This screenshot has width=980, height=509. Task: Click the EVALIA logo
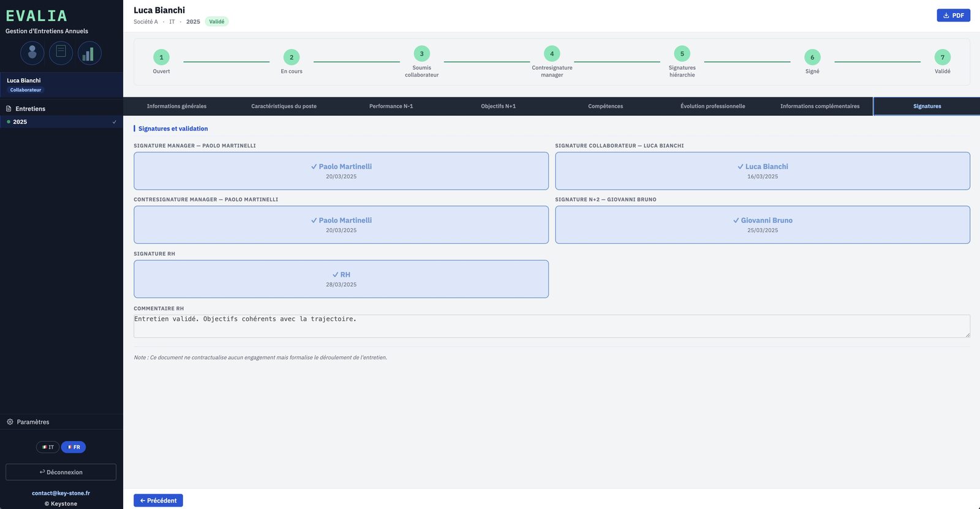tap(36, 16)
